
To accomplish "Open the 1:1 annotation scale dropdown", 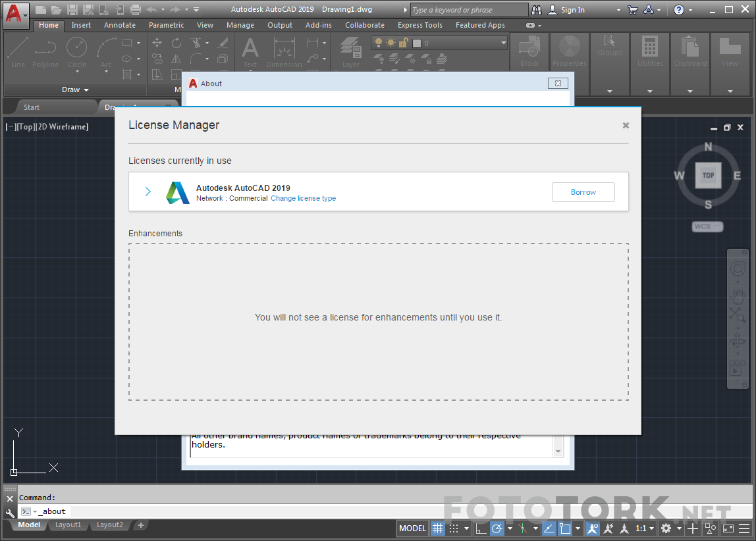I will tap(644, 528).
